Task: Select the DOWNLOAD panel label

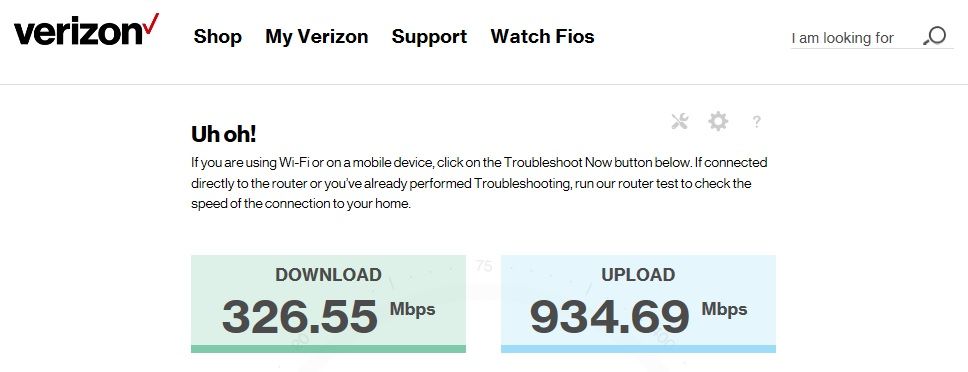Action: click(328, 275)
